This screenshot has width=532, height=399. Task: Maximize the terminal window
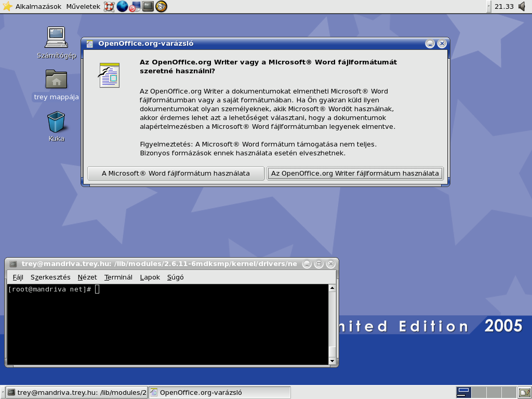pos(318,264)
